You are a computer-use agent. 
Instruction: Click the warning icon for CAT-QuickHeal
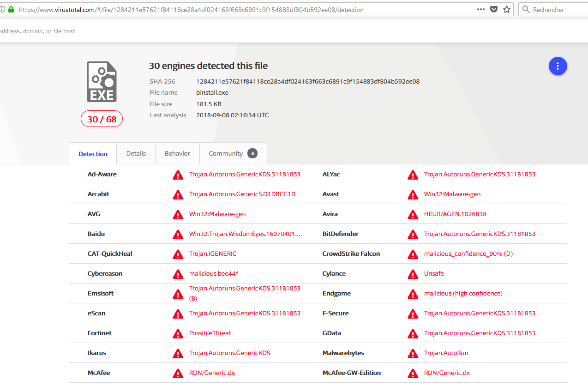pos(178,254)
